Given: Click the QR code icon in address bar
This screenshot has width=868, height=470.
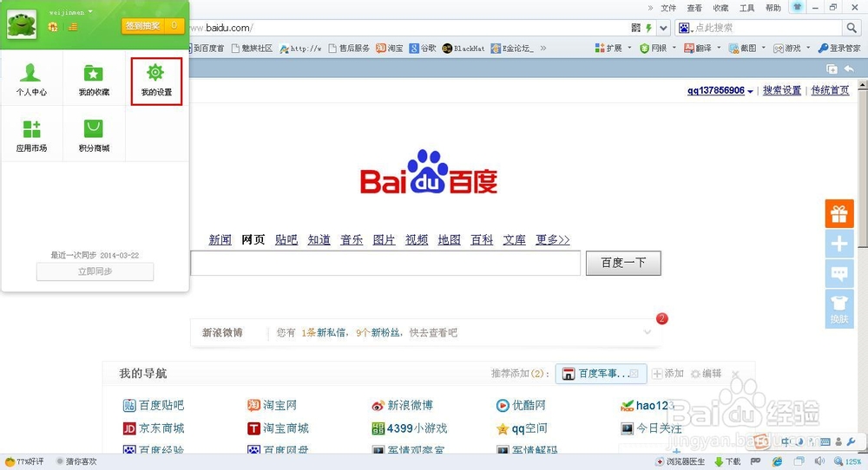Looking at the screenshot, I should click(x=636, y=28).
